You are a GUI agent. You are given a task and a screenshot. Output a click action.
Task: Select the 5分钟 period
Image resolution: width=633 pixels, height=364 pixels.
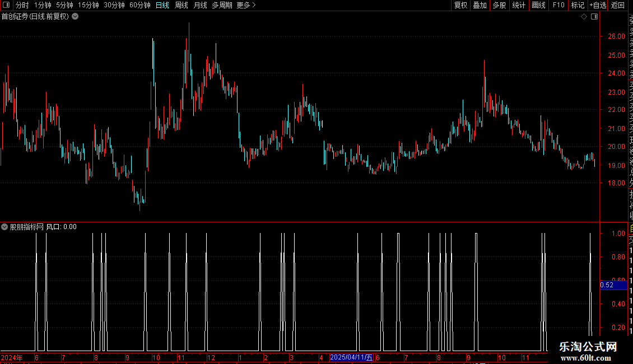(64, 5)
